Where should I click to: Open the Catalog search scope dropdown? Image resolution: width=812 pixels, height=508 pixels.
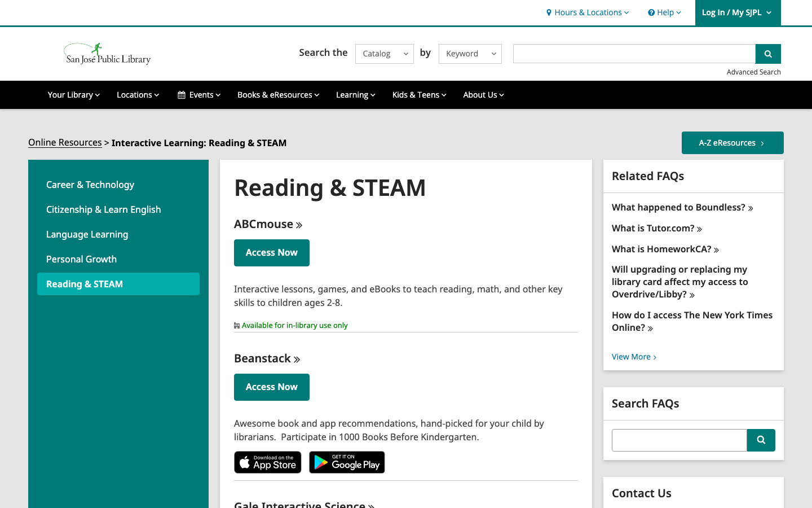pyautogui.click(x=385, y=54)
